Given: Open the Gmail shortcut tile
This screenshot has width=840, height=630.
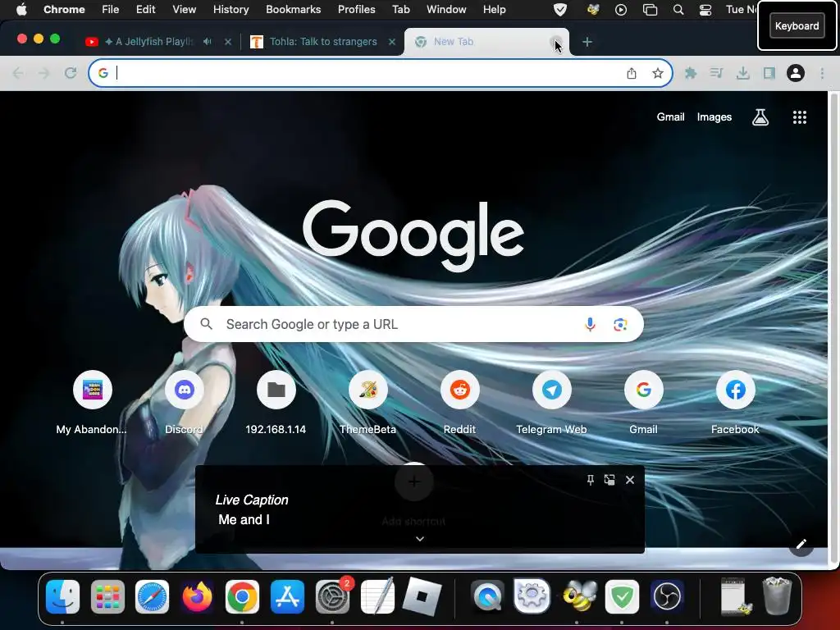Looking at the screenshot, I should (643, 402).
